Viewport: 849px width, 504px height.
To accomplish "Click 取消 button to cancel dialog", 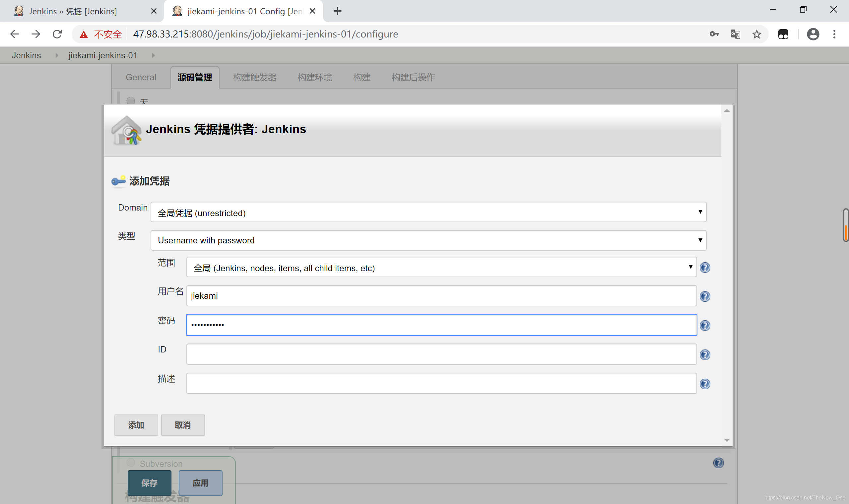I will (x=183, y=425).
